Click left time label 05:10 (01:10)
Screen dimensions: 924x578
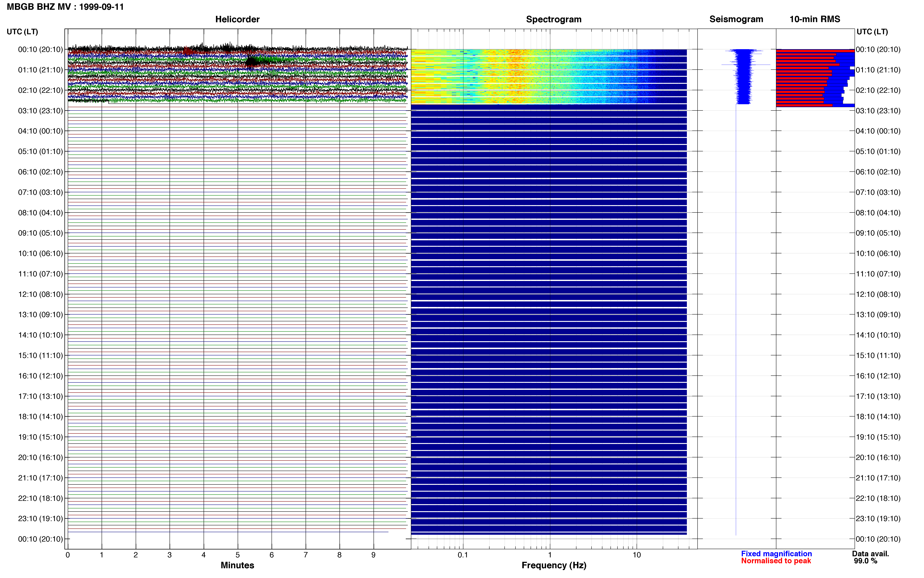point(41,151)
